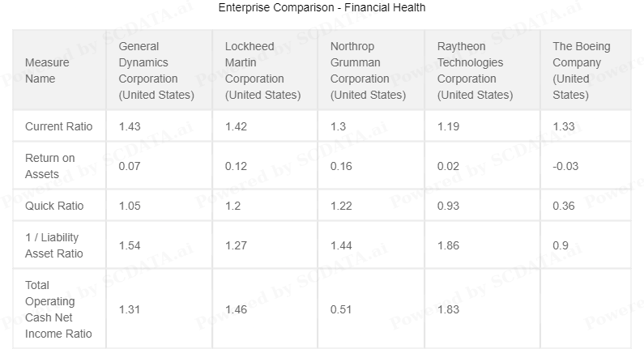This screenshot has width=644, height=349.
Task: Select the Return on Assets row label
Action: pyautogui.click(x=49, y=166)
